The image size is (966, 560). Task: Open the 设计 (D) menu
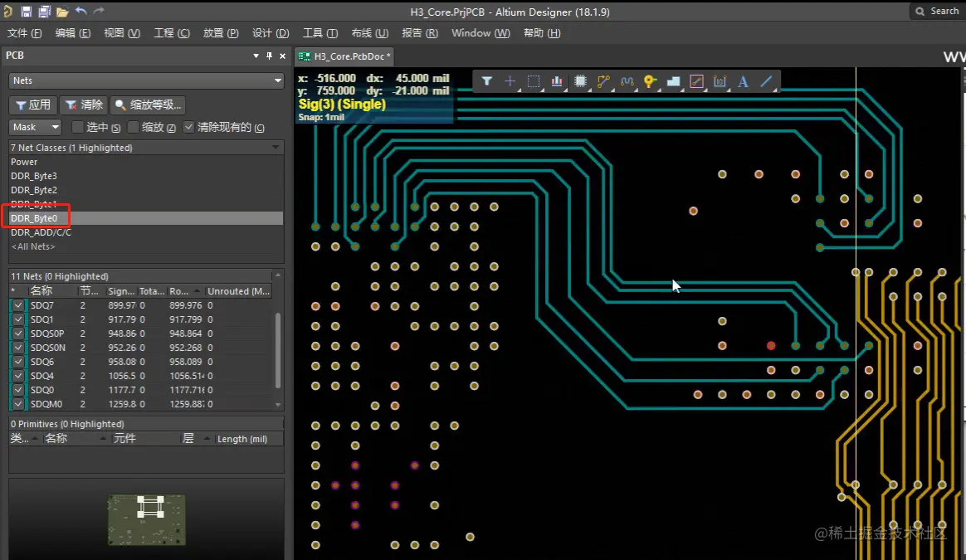point(270,33)
